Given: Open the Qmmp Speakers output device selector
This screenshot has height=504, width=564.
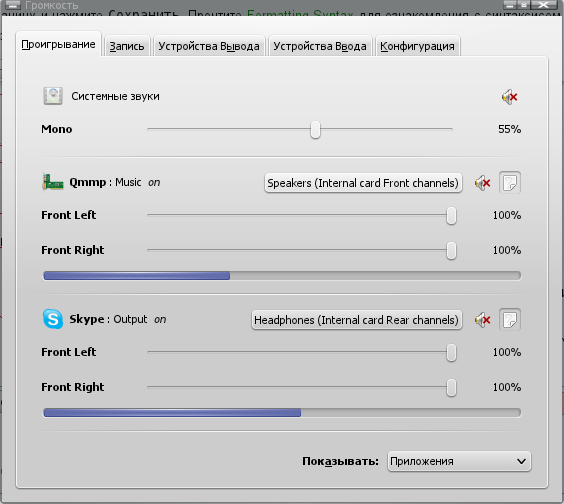Looking at the screenshot, I should pyautogui.click(x=363, y=183).
